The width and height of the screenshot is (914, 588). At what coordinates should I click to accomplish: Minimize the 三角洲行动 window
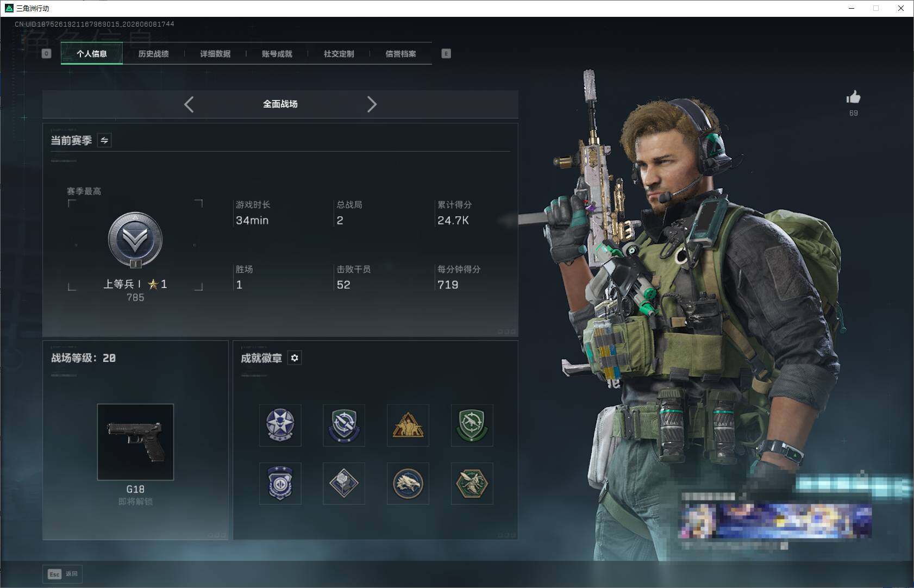852,8
